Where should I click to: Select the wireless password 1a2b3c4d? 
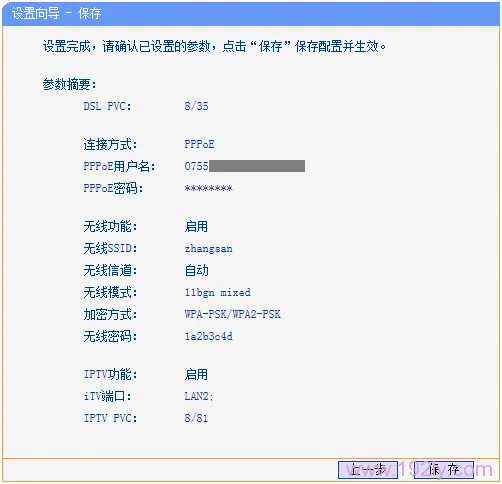(209, 336)
